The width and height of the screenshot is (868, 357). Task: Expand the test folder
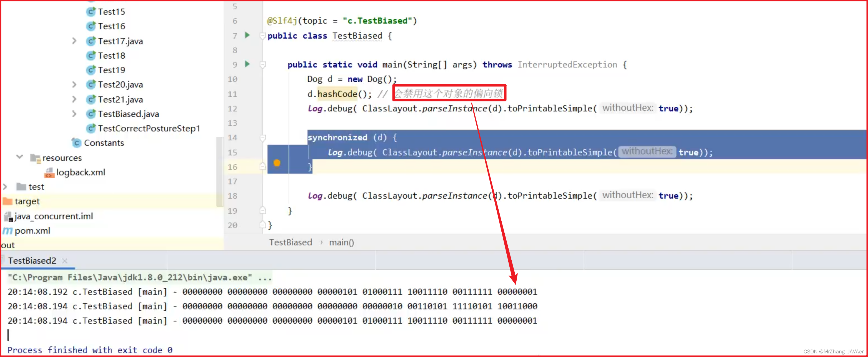(x=5, y=187)
